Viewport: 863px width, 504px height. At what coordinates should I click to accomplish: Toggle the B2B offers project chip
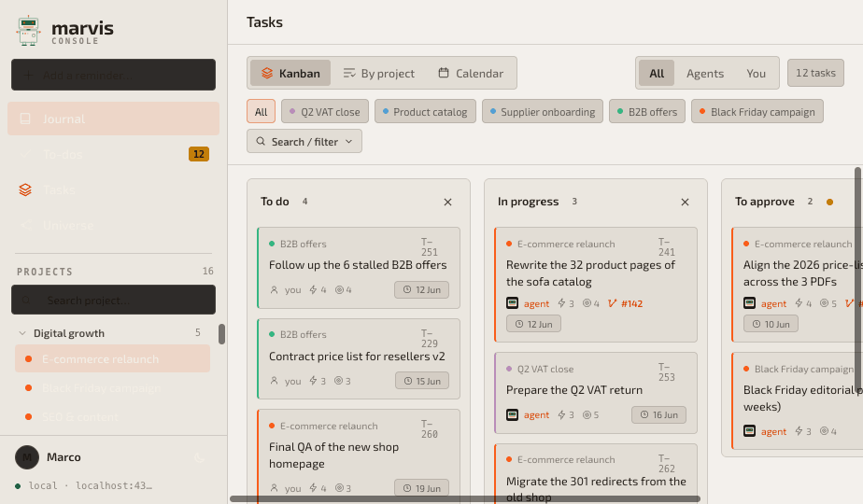click(647, 112)
